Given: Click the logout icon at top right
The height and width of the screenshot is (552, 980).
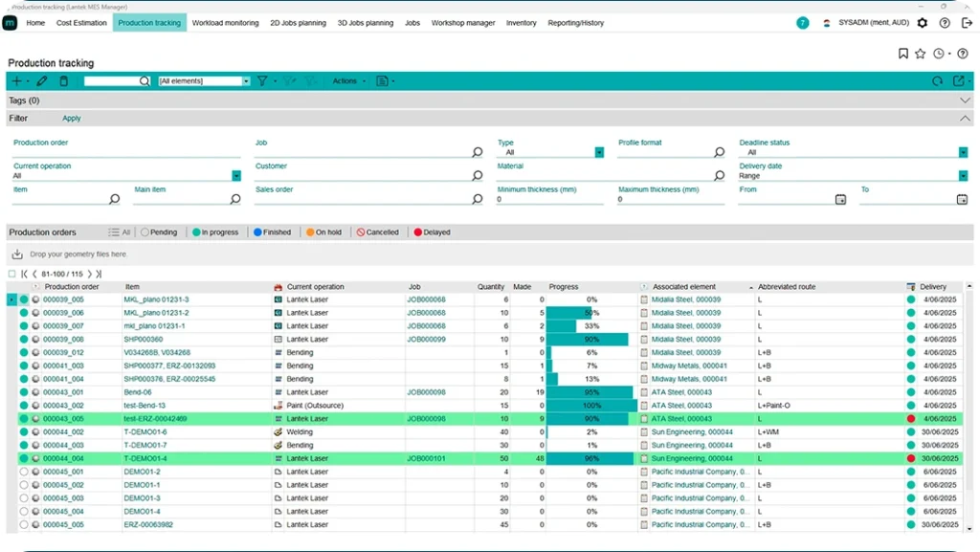Looking at the screenshot, I should coord(966,23).
